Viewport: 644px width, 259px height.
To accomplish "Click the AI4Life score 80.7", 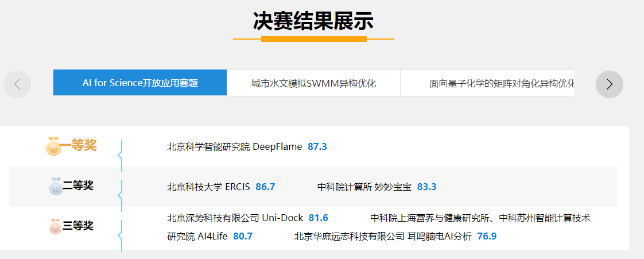I will click(243, 236).
